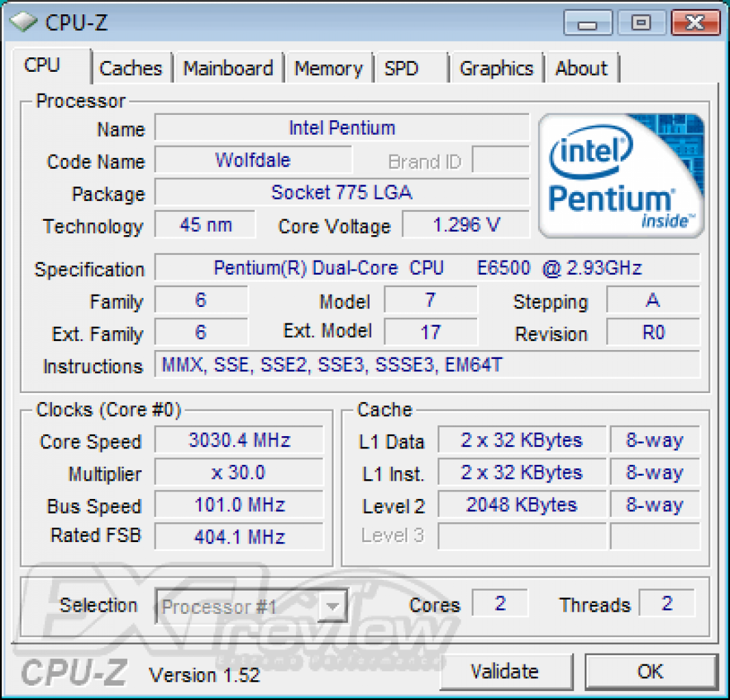Click the L1 Inst. '8-way' associativity
730x700 pixels.
[x=655, y=472]
